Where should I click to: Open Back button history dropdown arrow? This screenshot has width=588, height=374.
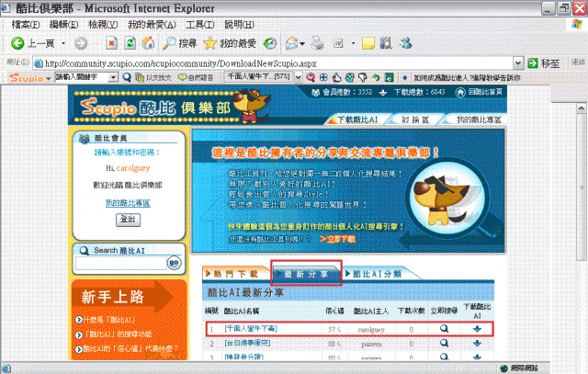(63, 43)
